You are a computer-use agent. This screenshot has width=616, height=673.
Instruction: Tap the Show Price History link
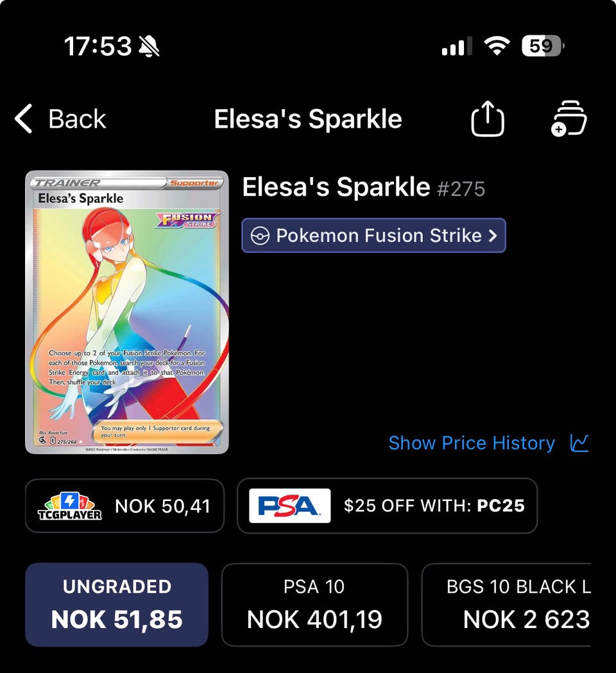pos(472,443)
